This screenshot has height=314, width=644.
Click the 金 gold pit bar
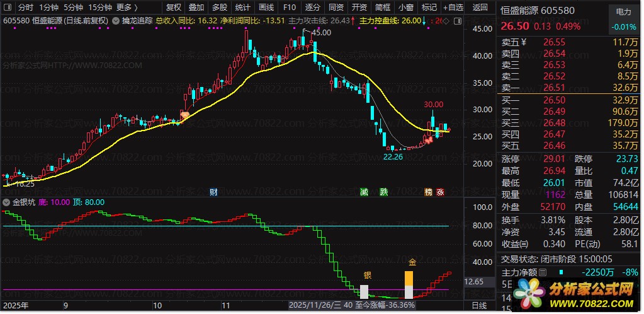tap(409, 284)
